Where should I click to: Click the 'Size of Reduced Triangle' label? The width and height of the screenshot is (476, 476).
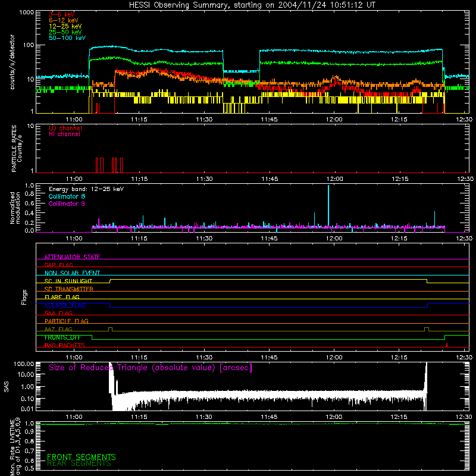(x=151, y=368)
